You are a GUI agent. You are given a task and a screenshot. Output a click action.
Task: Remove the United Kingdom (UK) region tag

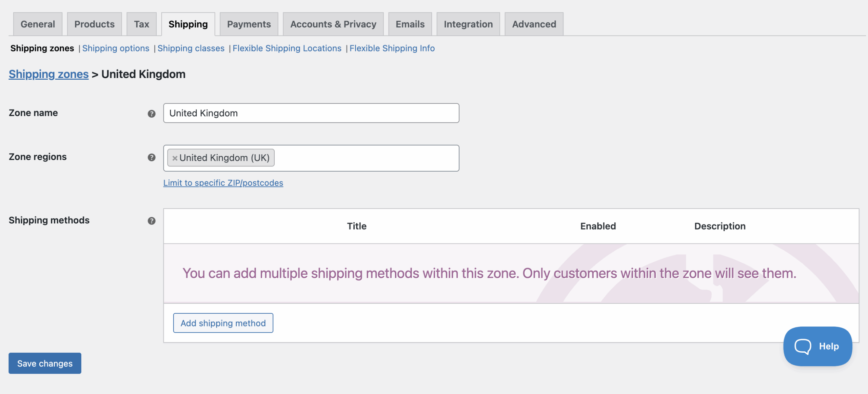click(x=175, y=158)
